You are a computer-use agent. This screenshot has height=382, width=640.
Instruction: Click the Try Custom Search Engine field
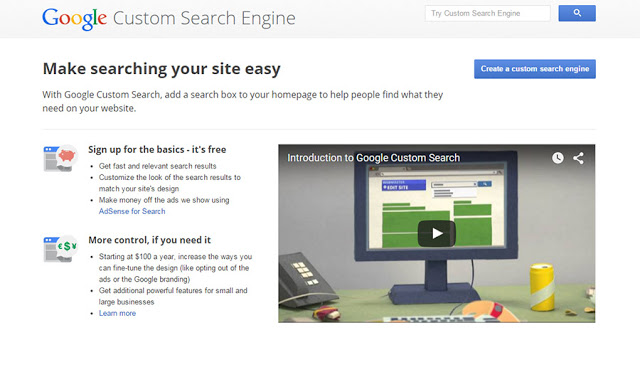[487, 13]
